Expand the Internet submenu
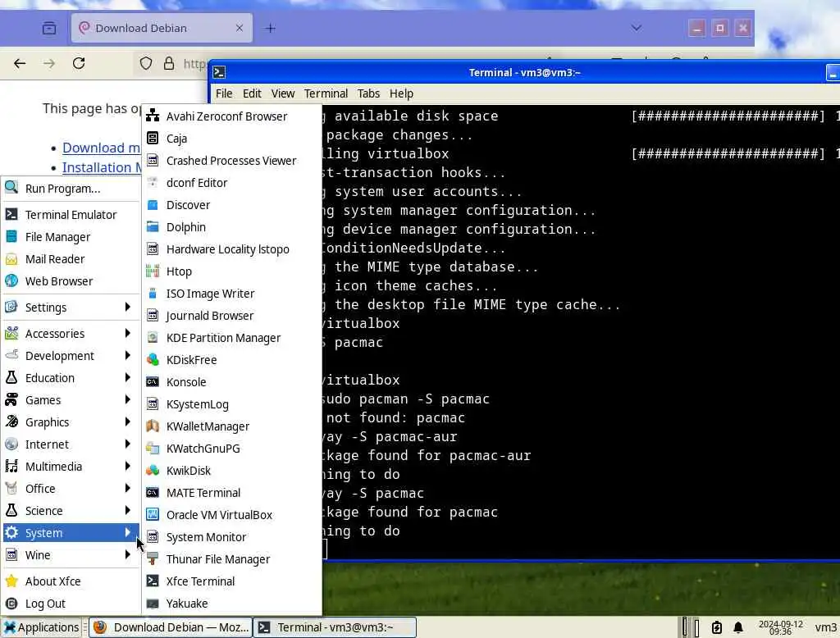840x638 pixels. [x=71, y=444]
